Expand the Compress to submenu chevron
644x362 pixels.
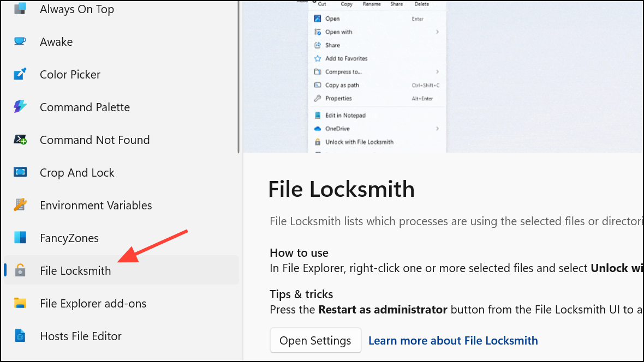click(x=437, y=71)
